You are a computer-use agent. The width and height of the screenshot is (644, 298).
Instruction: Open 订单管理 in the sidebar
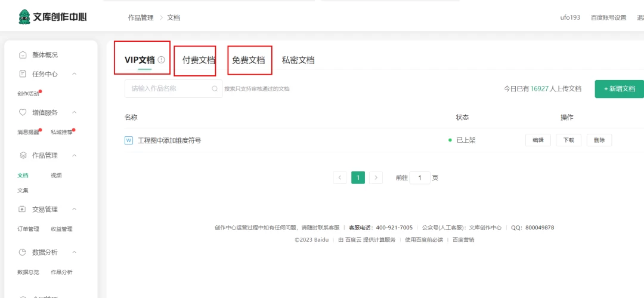(28, 229)
